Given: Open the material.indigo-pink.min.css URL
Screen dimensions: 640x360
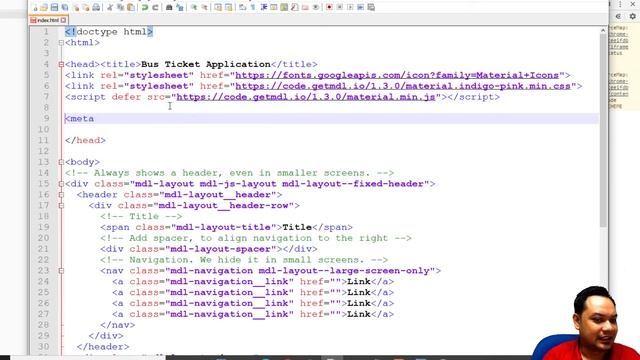Looking at the screenshot, I should click(403, 86).
